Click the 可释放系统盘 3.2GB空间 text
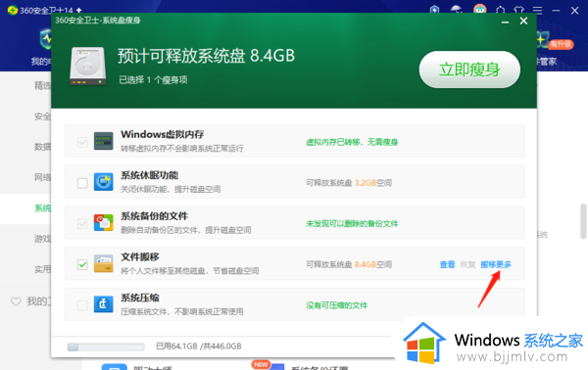The image size is (588, 370). (349, 183)
